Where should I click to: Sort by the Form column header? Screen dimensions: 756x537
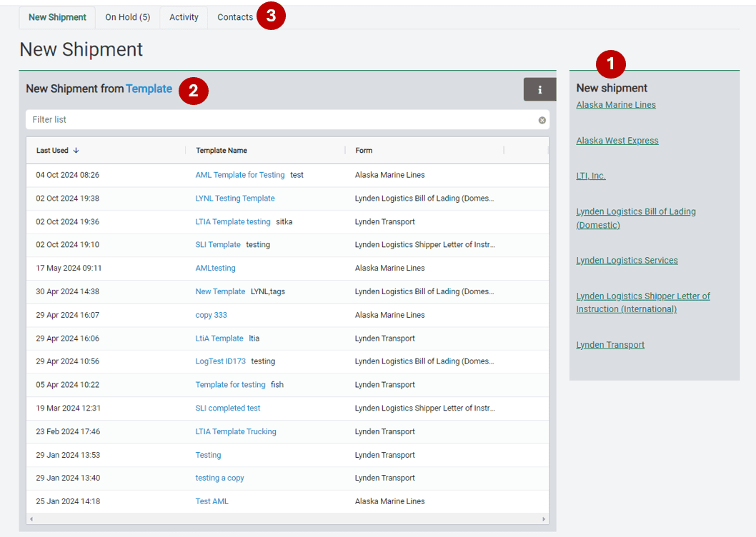click(364, 151)
